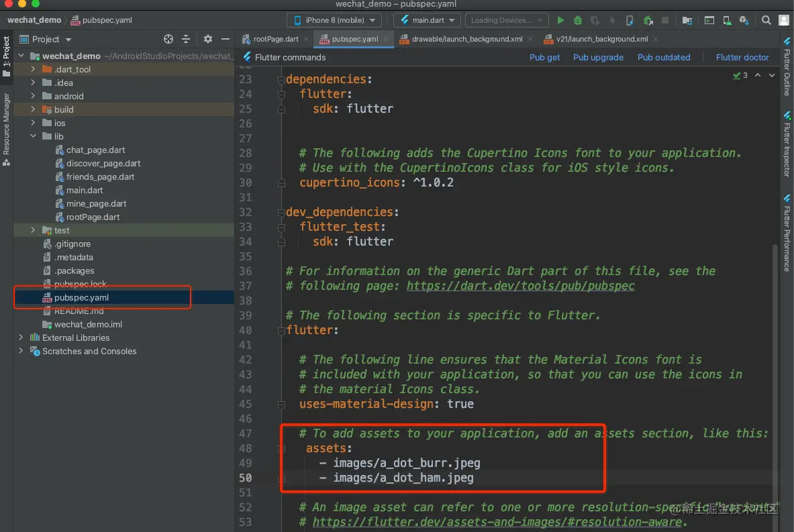
Task: Open the dart.dev/tools/pub/pubspec link
Action: [521, 286]
